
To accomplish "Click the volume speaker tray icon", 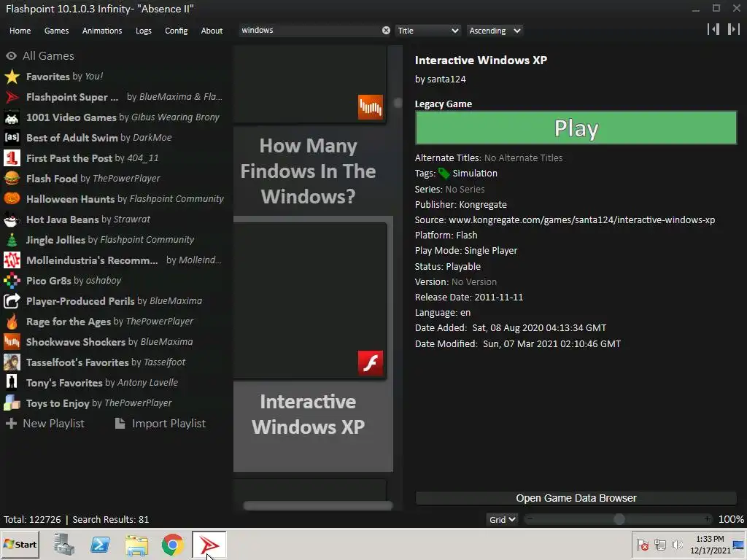I will coord(677,544).
